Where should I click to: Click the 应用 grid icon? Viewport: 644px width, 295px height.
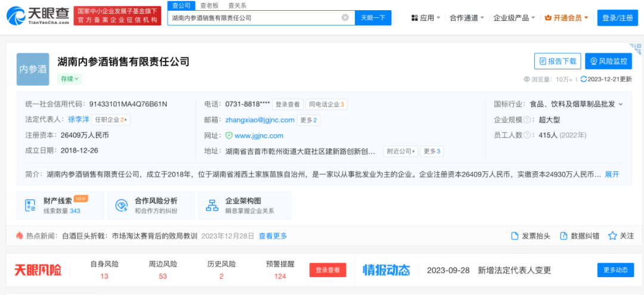click(414, 18)
